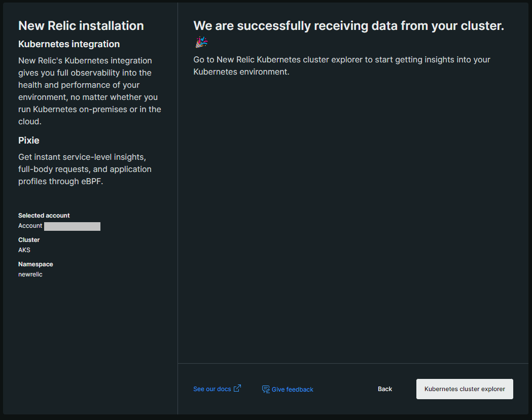Select the redacted Account value box
The width and height of the screenshot is (532, 420).
(72, 226)
